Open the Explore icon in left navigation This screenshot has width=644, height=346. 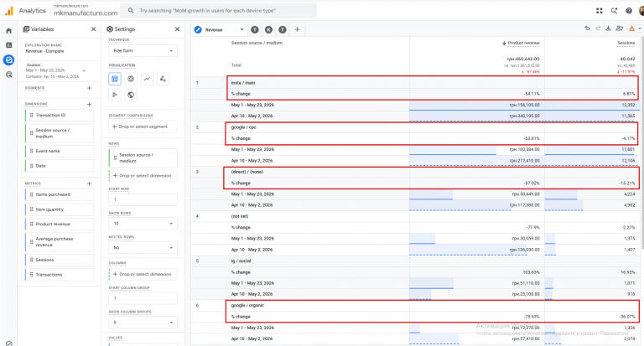pos(8,60)
